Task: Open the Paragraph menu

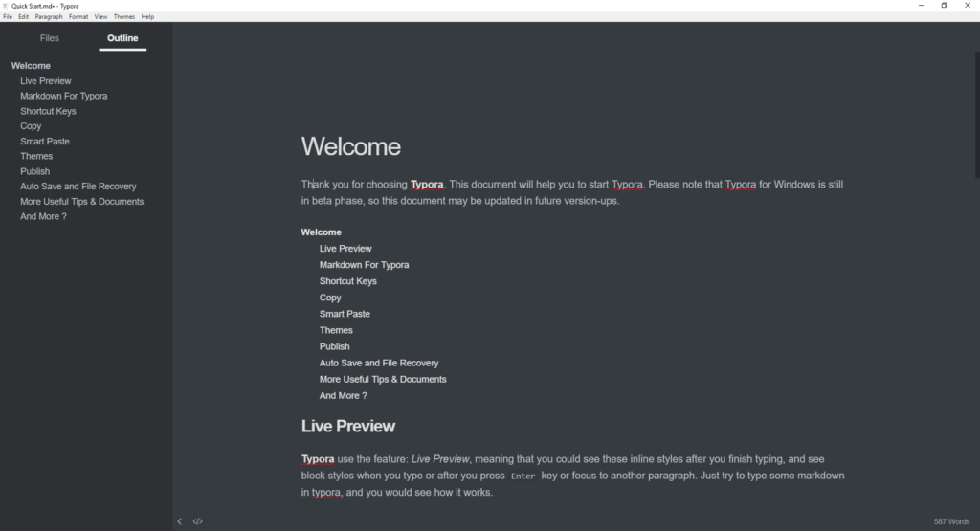Action: click(x=49, y=17)
